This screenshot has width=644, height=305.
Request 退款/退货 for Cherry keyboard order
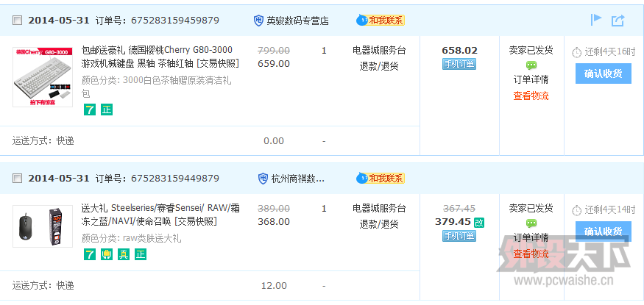(x=379, y=66)
